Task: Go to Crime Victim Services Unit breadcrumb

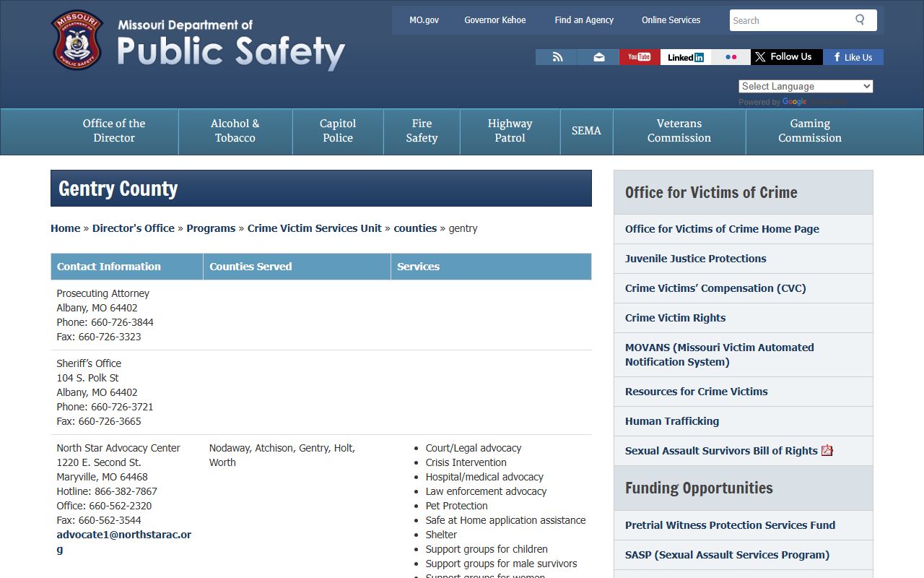Action: pyautogui.click(x=315, y=228)
